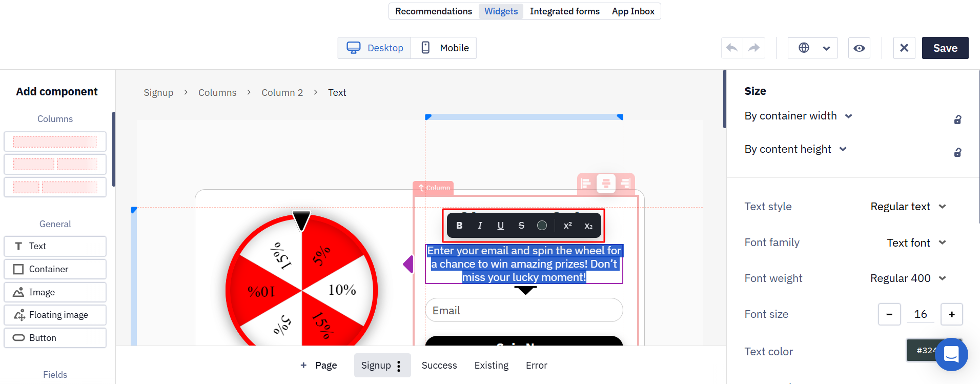Apply subscript formatting
This screenshot has height=384, width=980.
(588, 226)
